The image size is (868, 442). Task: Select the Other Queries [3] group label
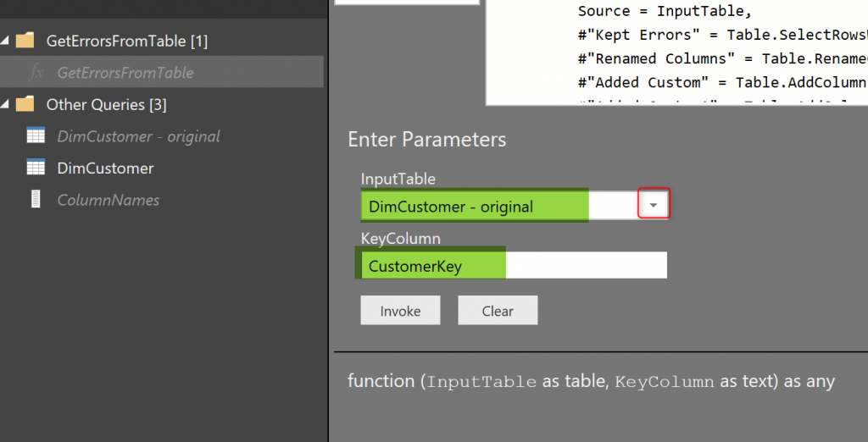pos(106,105)
